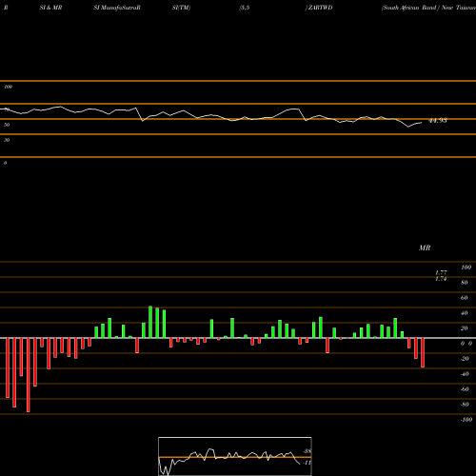This screenshot has width=476, height=476.
Task: Click the 'South African Rand / New Taiwan' title
Action: (428, 8)
